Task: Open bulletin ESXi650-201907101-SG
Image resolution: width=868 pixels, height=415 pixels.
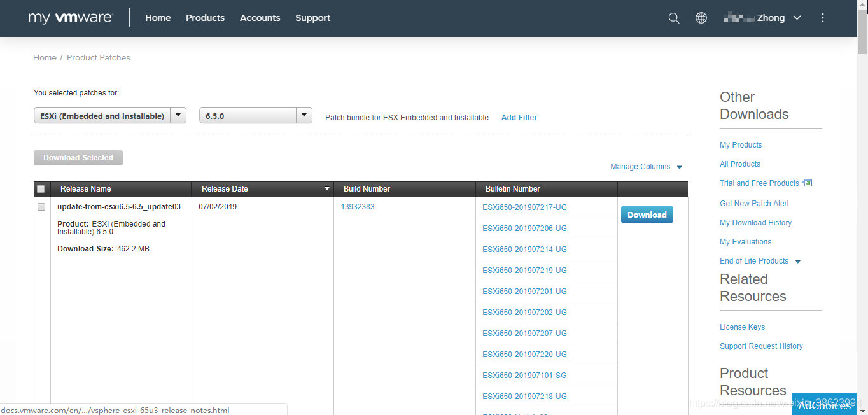Action: (524, 375)
